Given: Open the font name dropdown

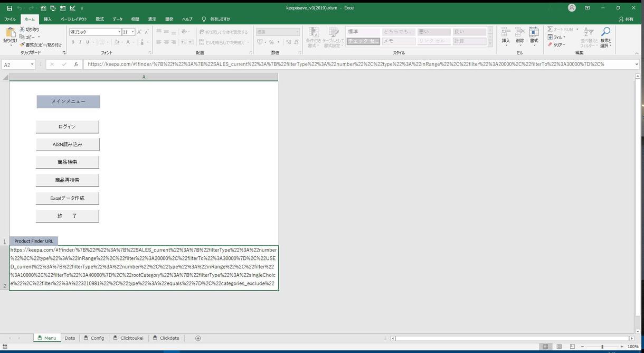Looking at the screenshot, I should [119, 32].
